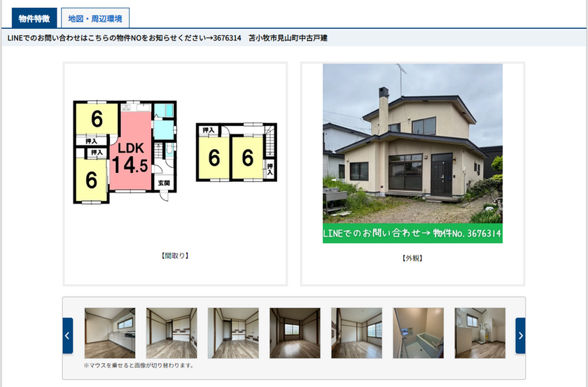Click the 玄関 entrance label on floor plan

pos(163,183)
